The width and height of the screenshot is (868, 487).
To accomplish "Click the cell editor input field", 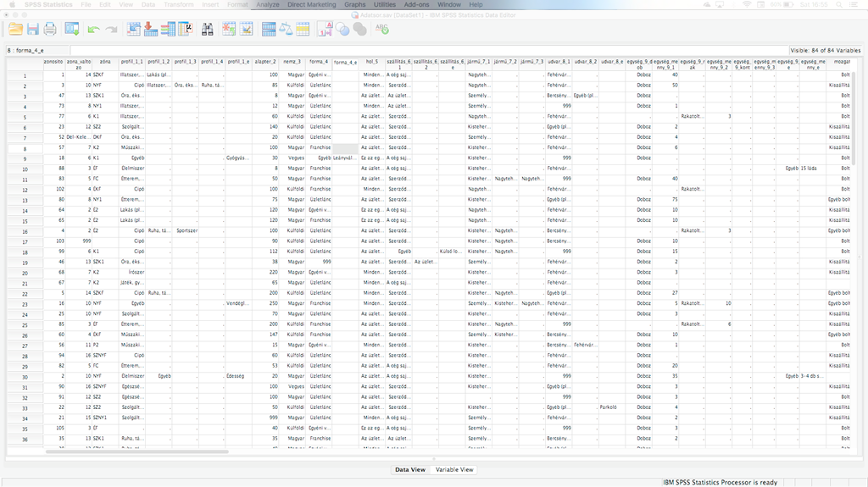I will click(x=429, y=50).
